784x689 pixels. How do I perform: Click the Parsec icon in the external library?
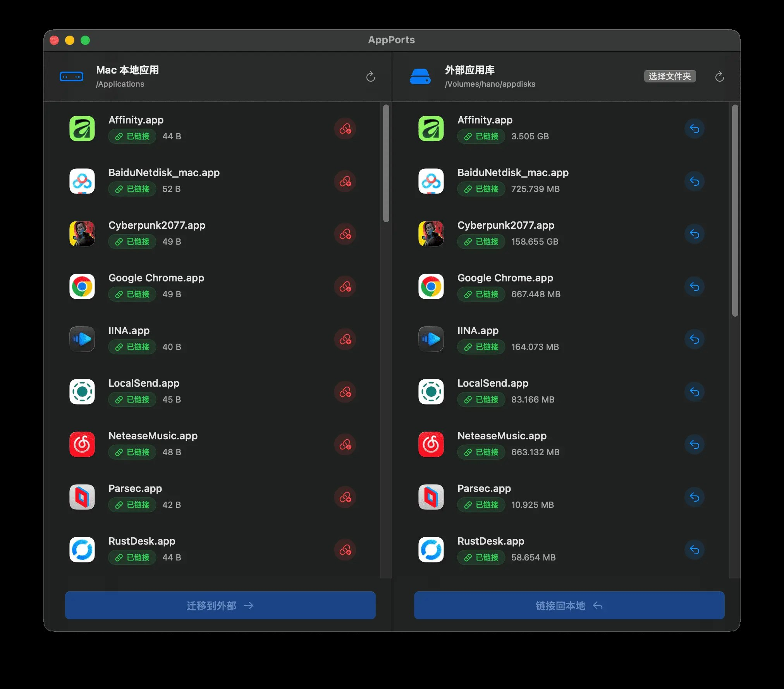(x=431, y=497)
